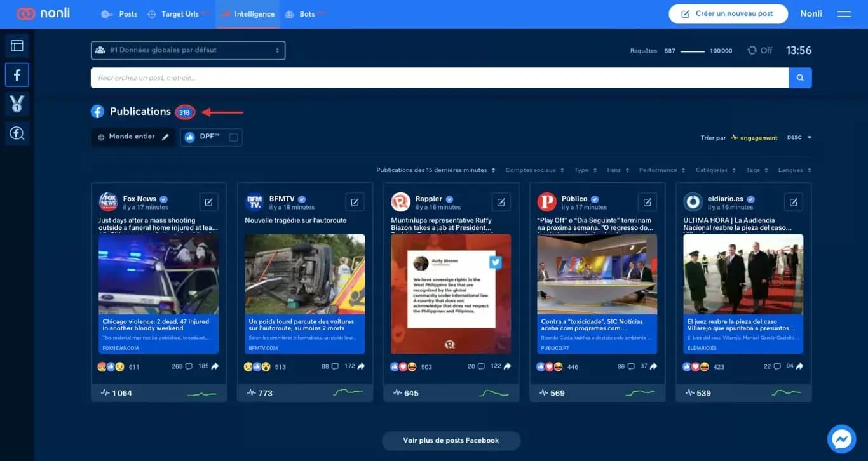Expand the Langues filter
The width and height of the screenshot is (868, 461).
tap(795, 170)
